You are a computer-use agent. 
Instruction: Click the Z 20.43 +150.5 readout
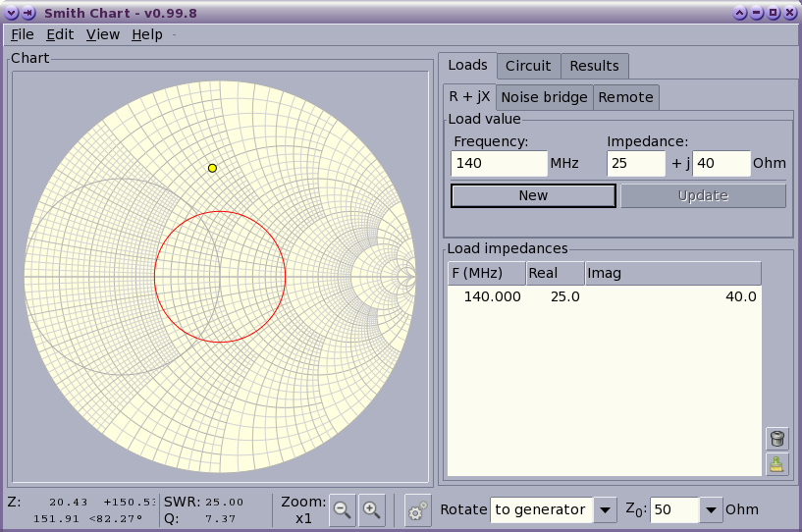pos(81,502)
